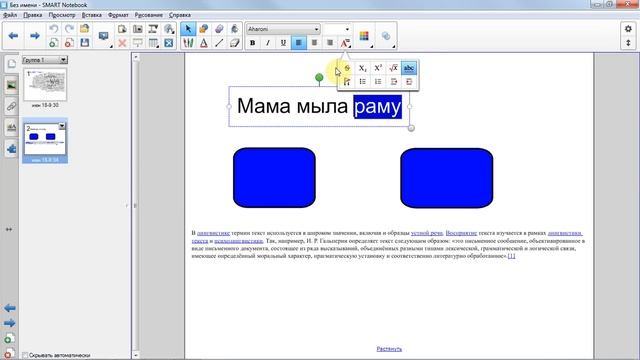Screen dimensions: 640x360
Task: Delete page using red page icon
Action: (69, 43)
